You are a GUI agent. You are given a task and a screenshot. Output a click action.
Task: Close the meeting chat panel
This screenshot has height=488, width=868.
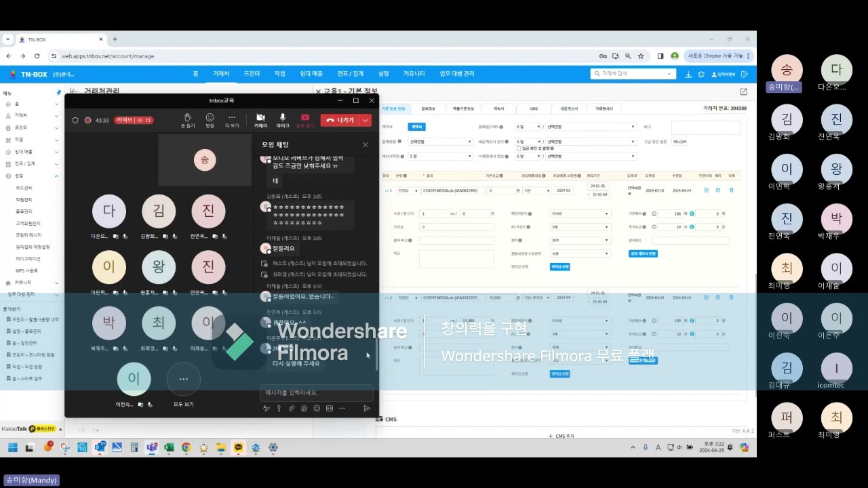365,144
